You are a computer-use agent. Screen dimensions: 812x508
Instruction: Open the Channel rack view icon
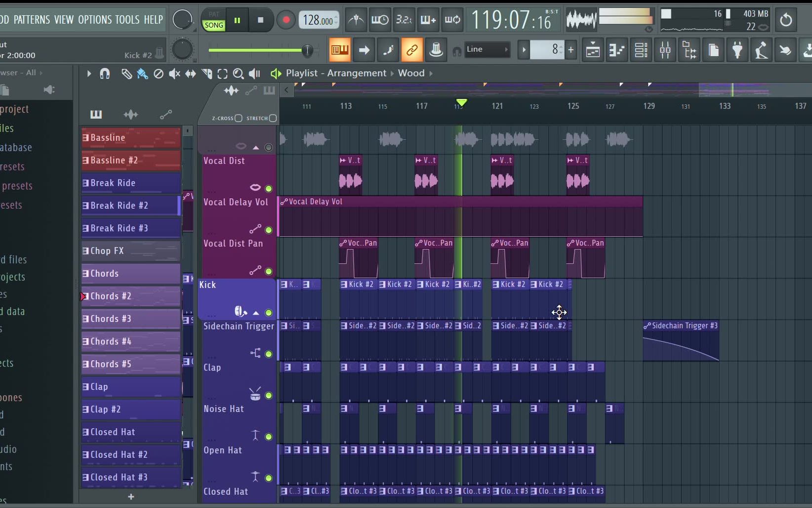click(641, 50)
